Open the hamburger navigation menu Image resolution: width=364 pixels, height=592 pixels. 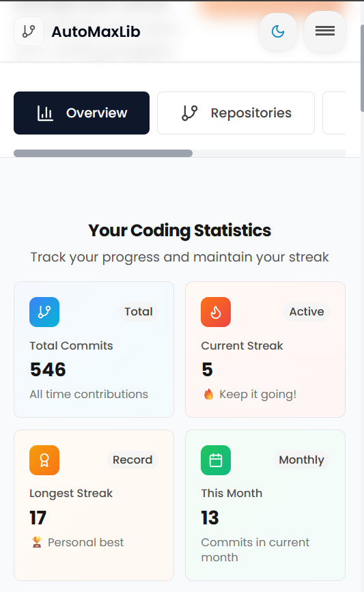tap(325, 31)
